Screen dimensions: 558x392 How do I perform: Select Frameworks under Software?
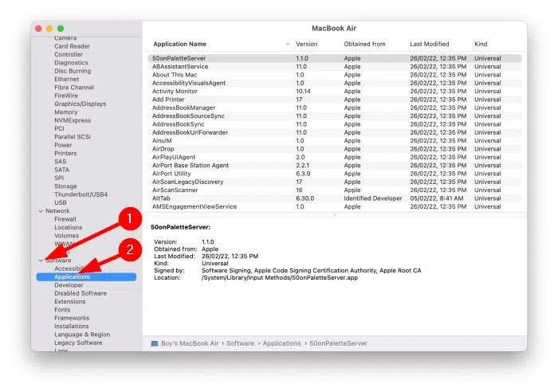click(x=72, y=318)
